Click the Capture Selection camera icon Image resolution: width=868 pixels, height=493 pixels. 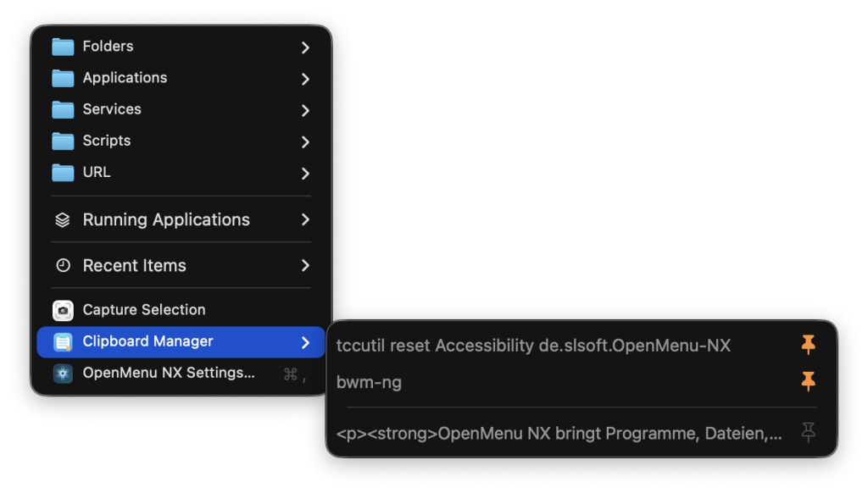pos(63,310)
